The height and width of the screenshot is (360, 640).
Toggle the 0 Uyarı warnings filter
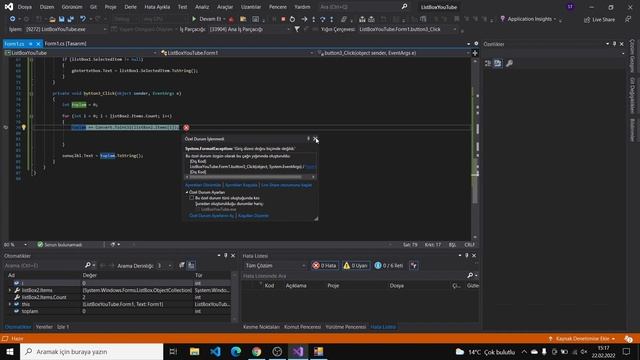coord(356,266)
